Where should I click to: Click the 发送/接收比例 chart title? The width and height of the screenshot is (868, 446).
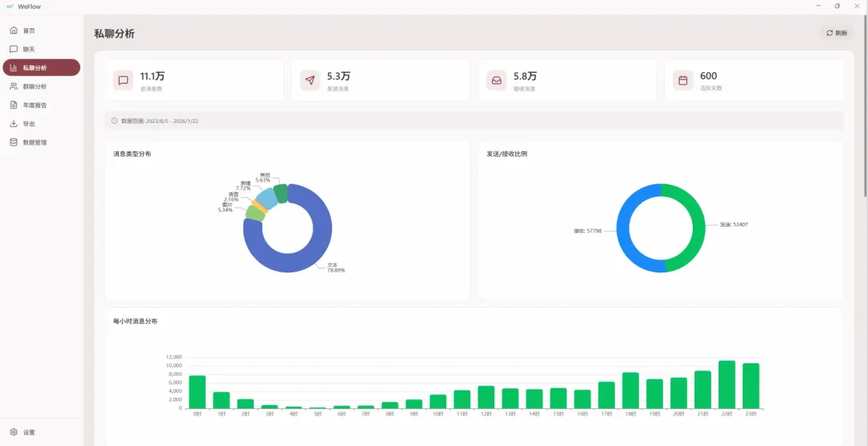coord(506,153)
